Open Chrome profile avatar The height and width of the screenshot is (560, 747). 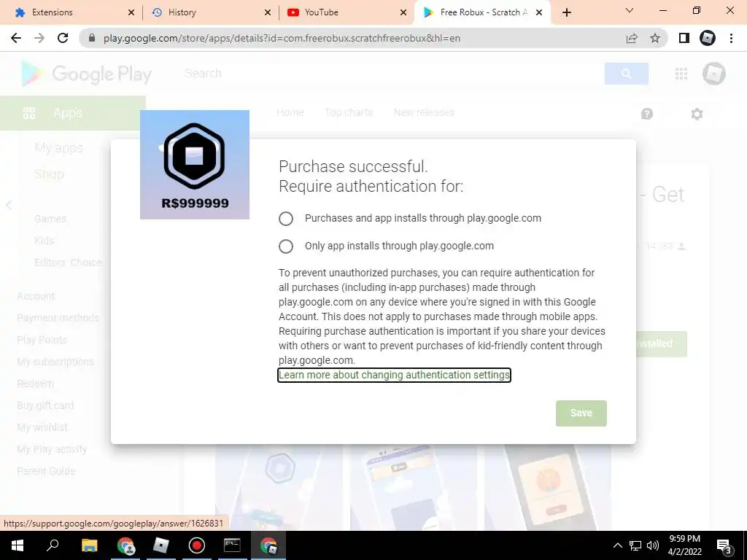[x=708, y=38]
